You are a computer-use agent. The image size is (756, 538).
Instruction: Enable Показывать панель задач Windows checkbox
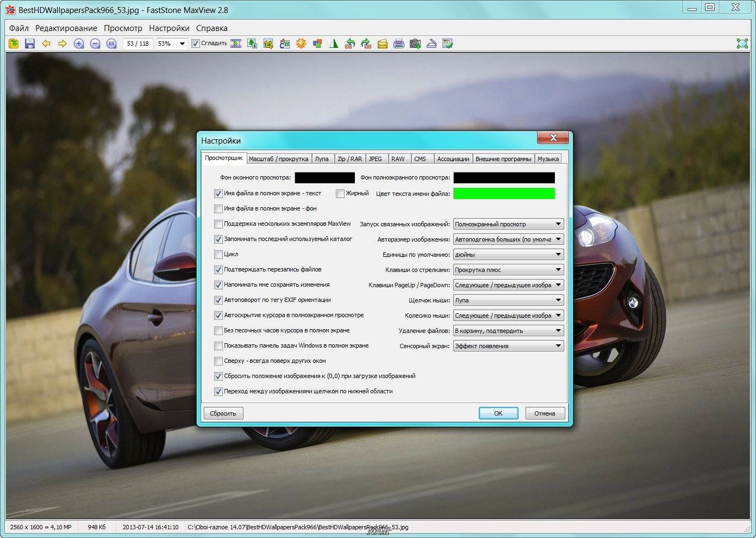218,345
